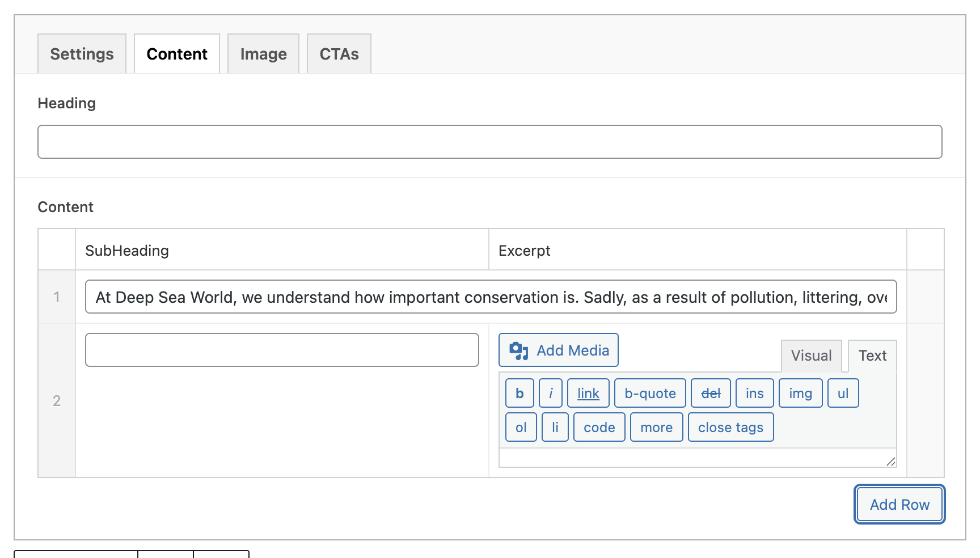Insert more tag with more button
980x558 pixels.
(x=657, y=427)
